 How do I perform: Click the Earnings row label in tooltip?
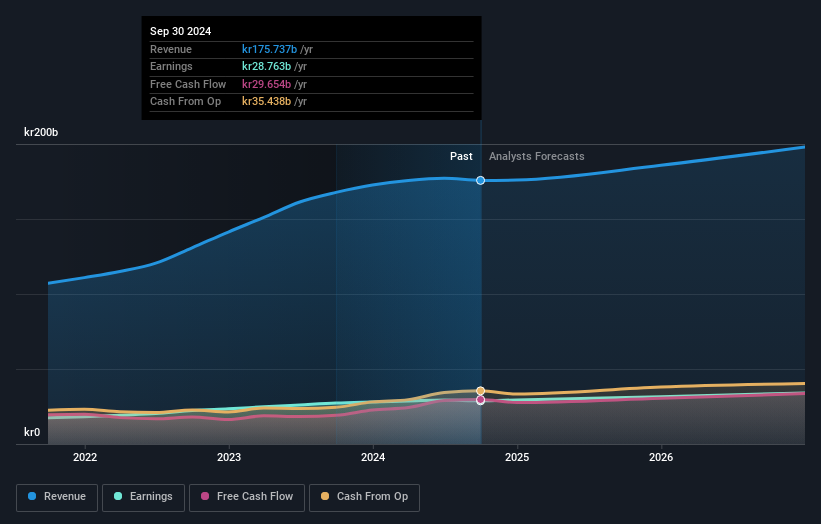[171, 66]
